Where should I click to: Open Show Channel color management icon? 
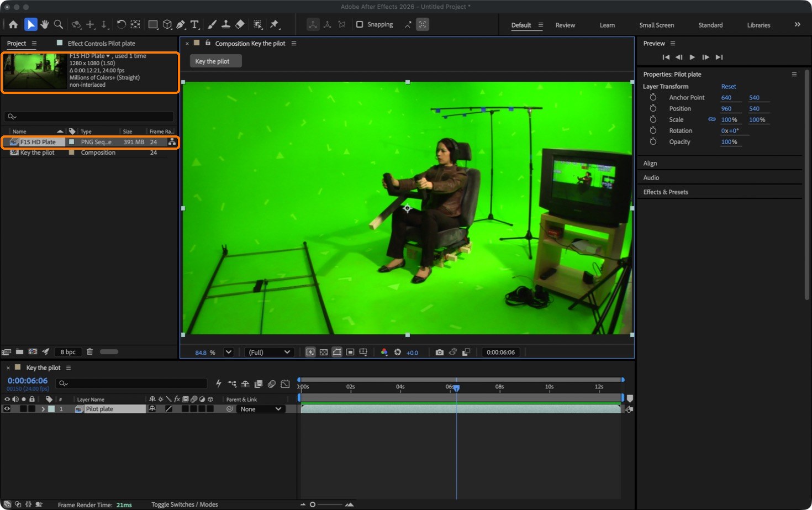(384, 352)
